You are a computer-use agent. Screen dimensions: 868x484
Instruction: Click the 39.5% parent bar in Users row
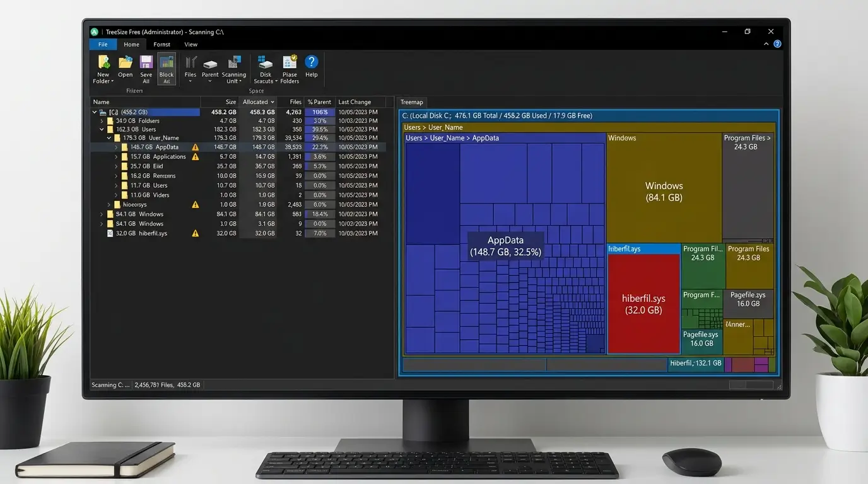click(320, 130)
